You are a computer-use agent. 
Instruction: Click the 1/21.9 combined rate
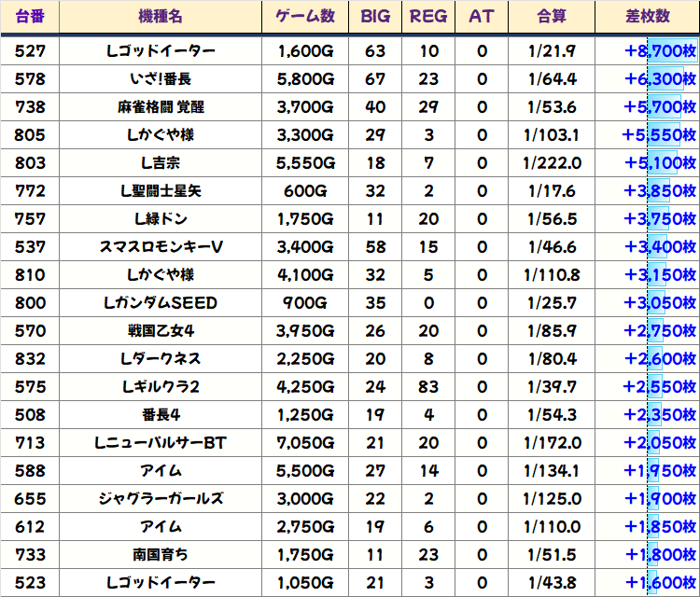click(x=552, y=51)
